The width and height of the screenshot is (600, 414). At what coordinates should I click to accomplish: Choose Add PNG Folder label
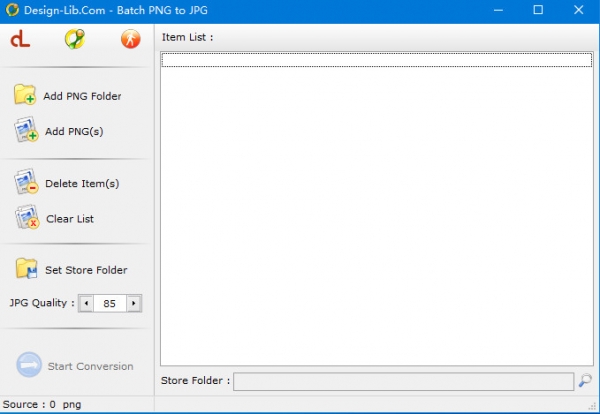tap(82, 96)
